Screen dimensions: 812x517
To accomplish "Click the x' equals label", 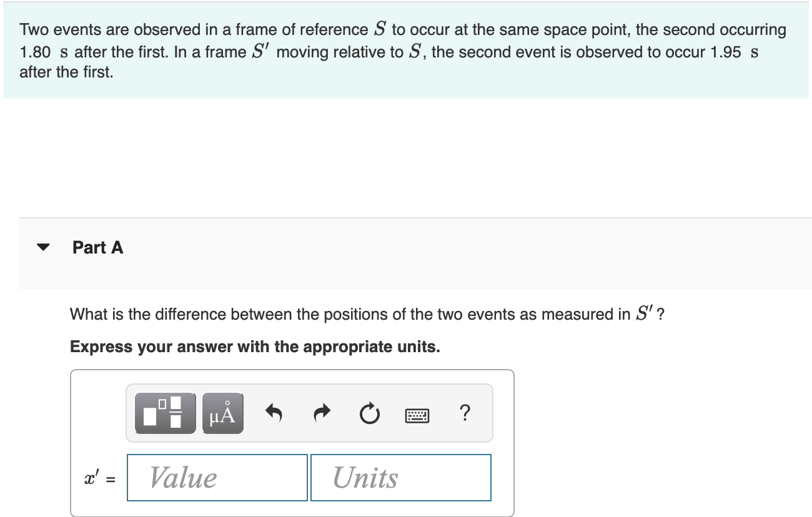I will pyautogui.click(x=98, y=477).
